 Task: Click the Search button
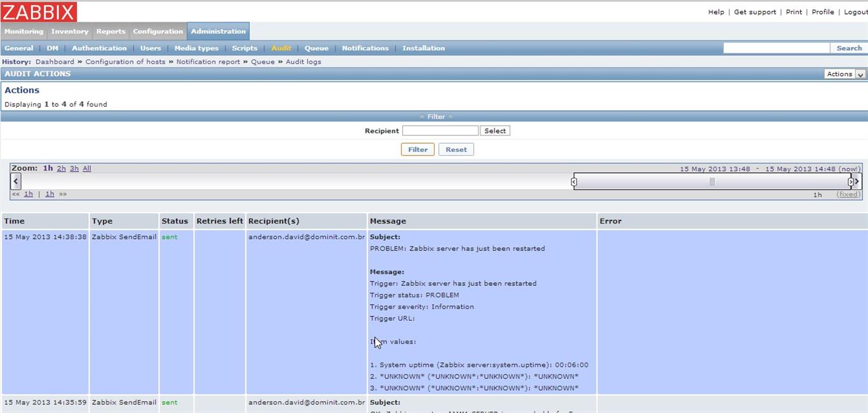click(849, 48)
